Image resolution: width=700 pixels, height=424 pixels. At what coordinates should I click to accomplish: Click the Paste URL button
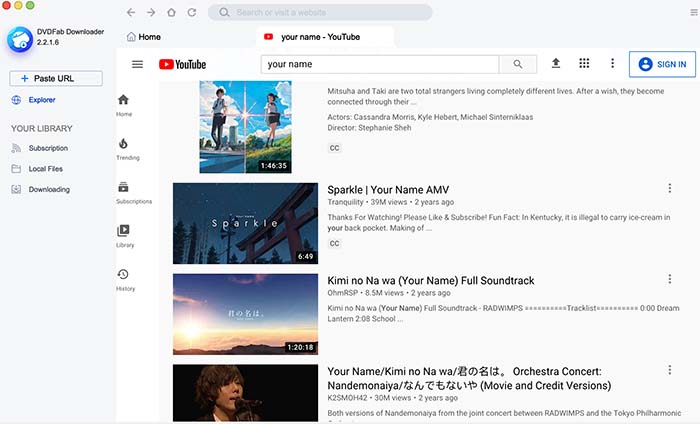[x=55, y=78]
